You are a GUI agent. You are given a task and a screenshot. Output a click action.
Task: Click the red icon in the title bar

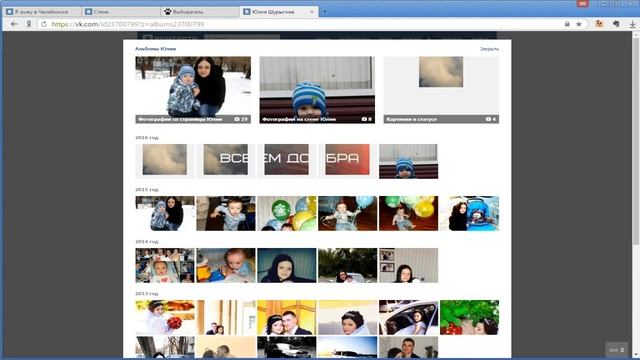point(582,3)
